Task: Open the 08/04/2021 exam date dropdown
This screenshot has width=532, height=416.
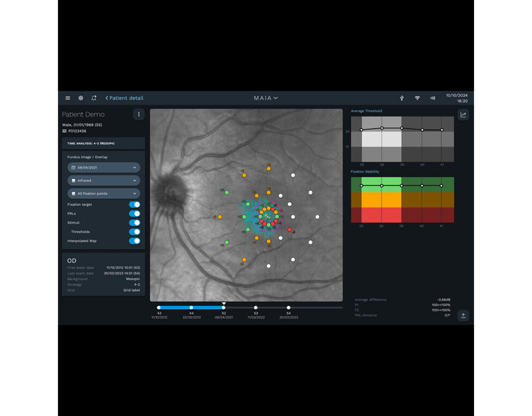Action: click(x=104, y=167)
